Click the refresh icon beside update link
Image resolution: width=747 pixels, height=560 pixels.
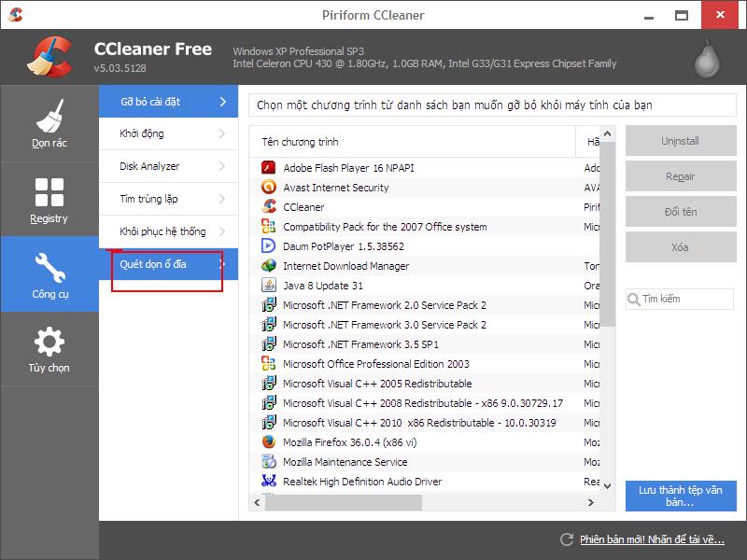click(567, 539)
